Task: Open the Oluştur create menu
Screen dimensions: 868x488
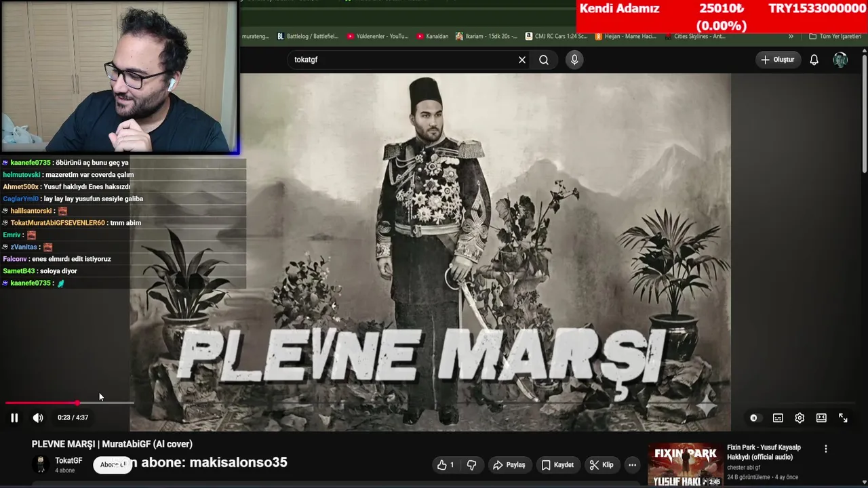Action: [x=777, y=60]
